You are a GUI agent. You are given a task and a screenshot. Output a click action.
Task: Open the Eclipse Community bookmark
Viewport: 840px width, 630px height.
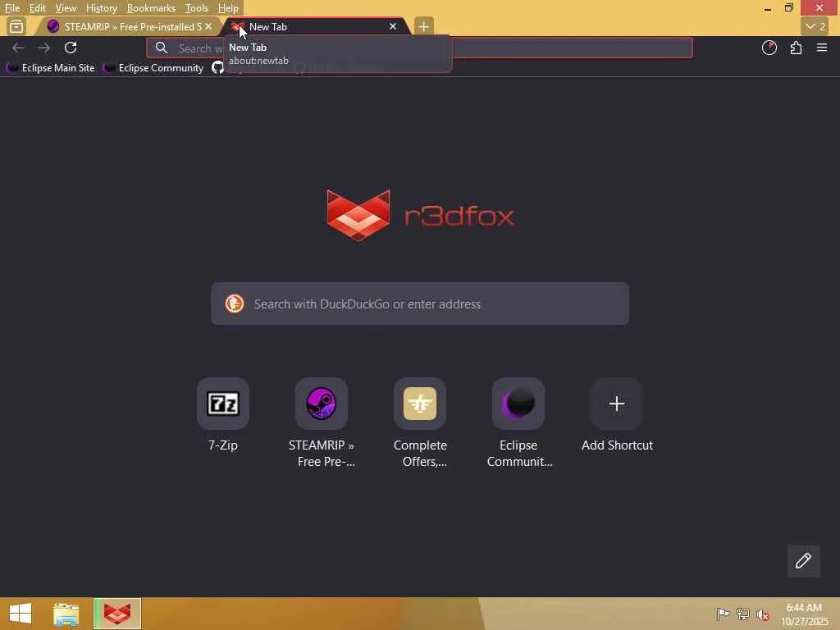pyautogui.click(x=153, y=68)
